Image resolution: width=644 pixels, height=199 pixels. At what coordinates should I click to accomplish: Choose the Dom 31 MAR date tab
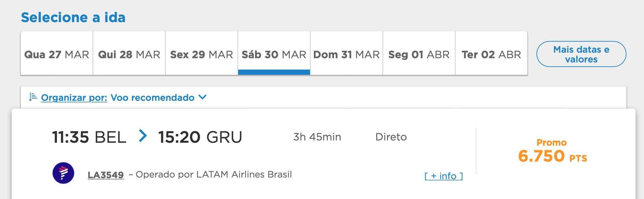(x=347, y=53)
